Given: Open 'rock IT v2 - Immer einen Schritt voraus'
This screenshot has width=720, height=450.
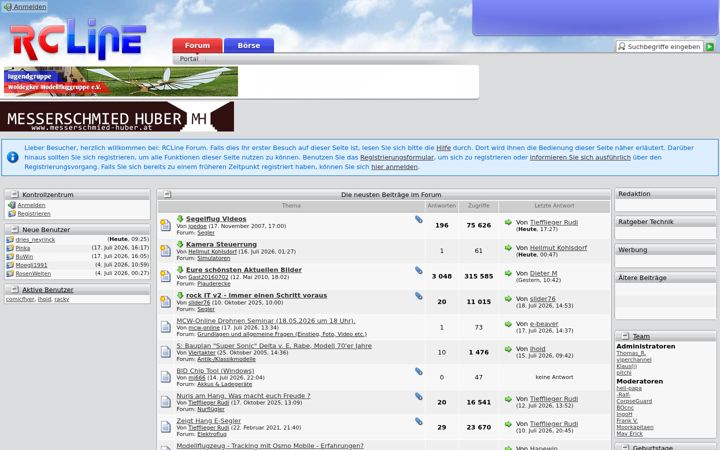Looking at the screenshot, I should pyautogui.click(x=256, y=295).
